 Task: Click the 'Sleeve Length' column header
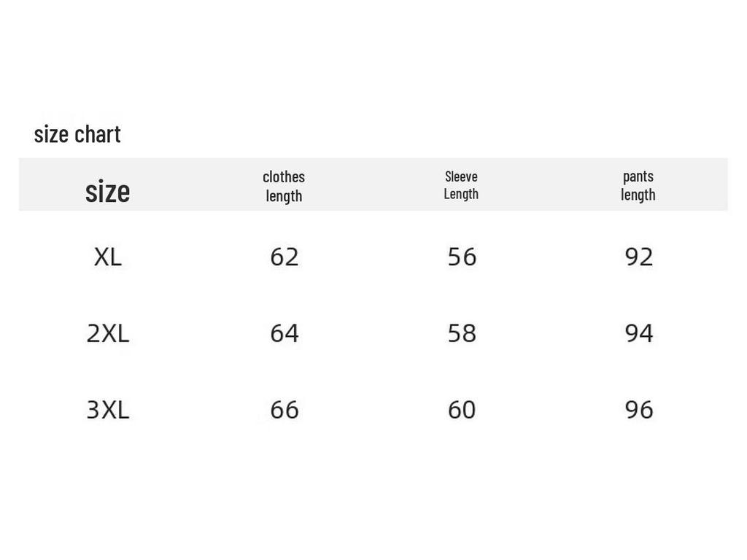click(x=461, y=185)
